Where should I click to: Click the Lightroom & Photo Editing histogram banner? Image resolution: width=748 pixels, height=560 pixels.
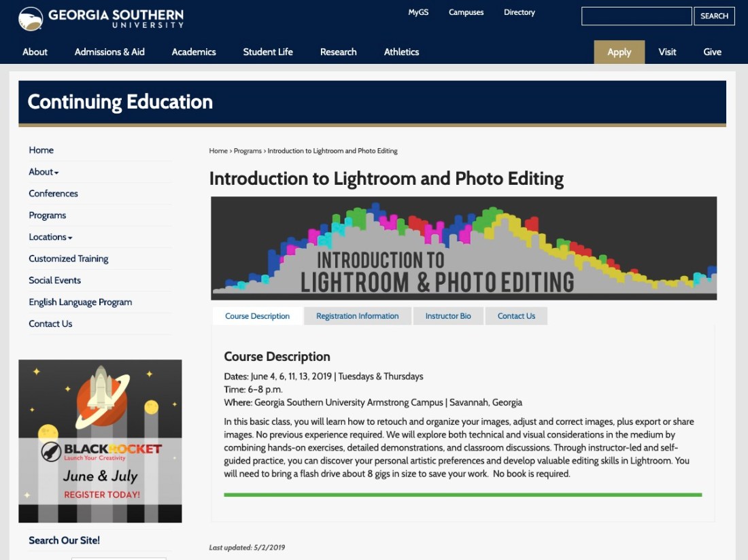(x=464, y=248)
